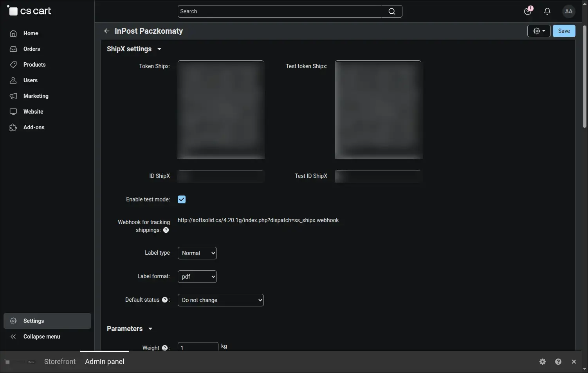
Task: Open Orders via its inbox icon
Action: point(13,49)
